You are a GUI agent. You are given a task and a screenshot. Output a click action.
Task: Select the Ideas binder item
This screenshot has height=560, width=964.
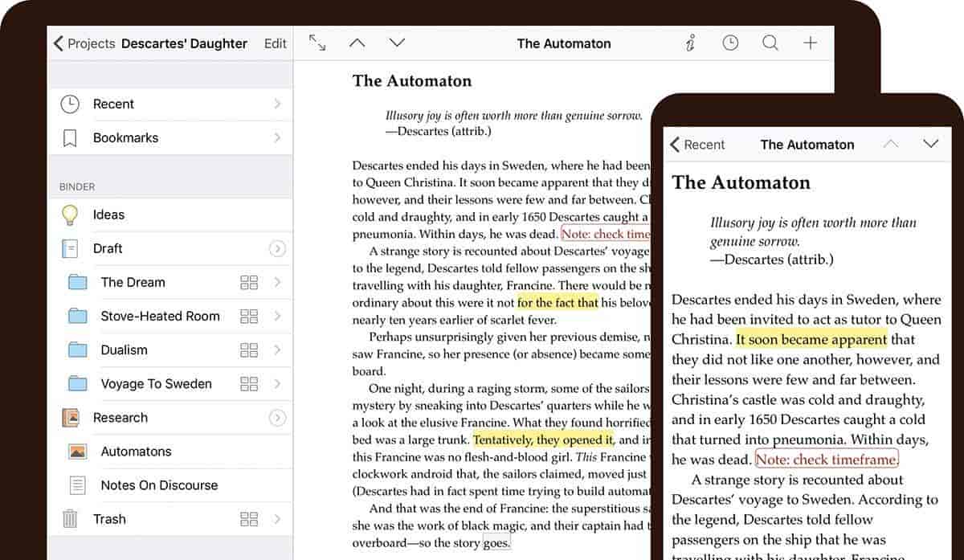[170, 215]
